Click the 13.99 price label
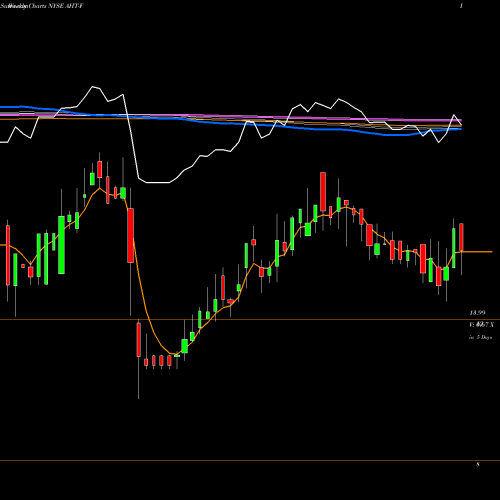 [x=477, y=313]
